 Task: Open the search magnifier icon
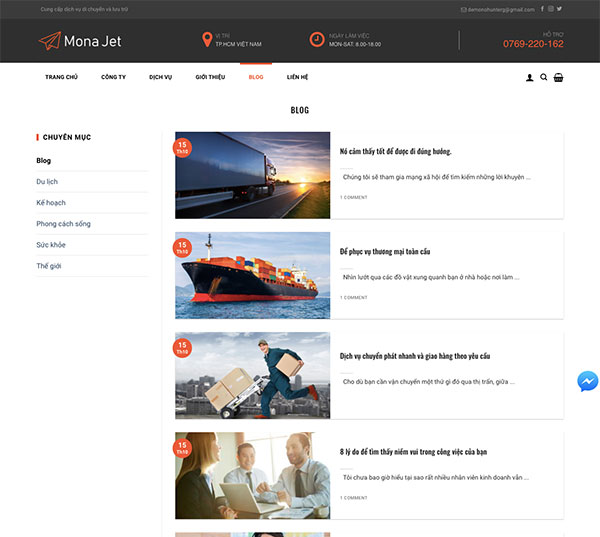pos(543,77)
